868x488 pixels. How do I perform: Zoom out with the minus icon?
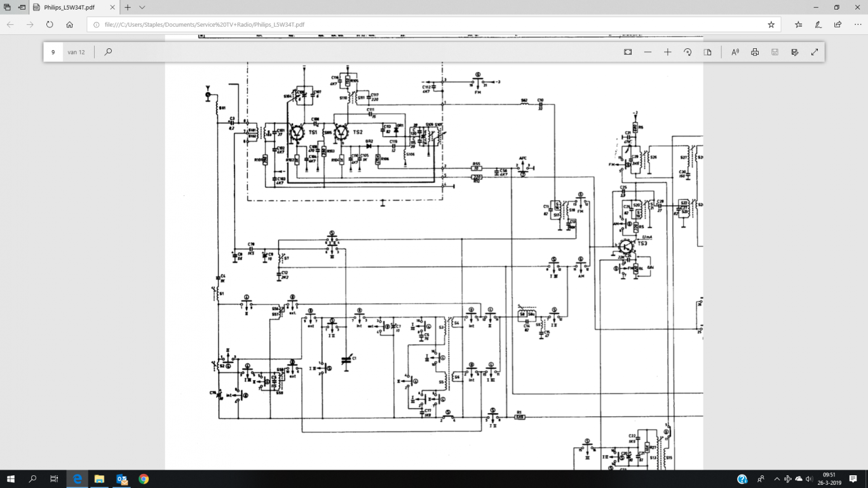coord(648,52)
